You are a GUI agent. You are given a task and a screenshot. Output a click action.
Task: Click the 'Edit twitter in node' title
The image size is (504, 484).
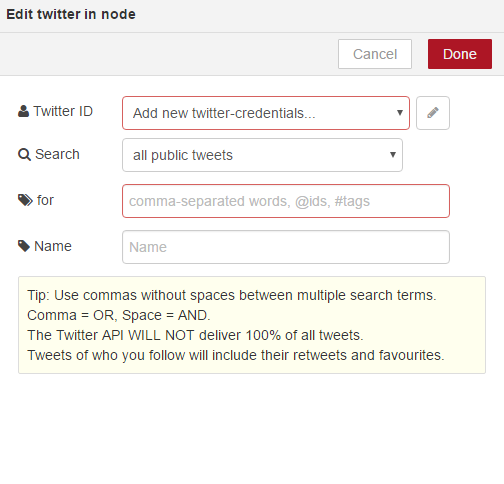click(x=71, y=14)
